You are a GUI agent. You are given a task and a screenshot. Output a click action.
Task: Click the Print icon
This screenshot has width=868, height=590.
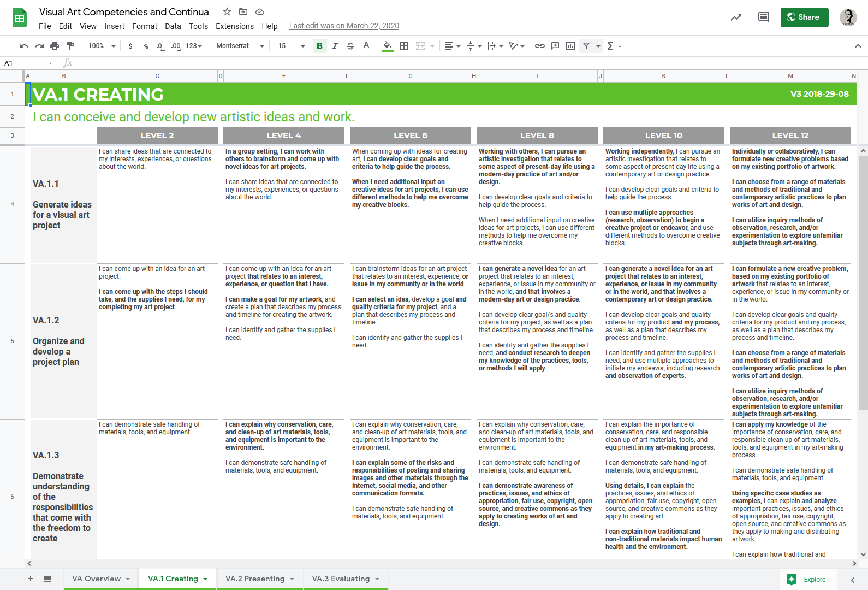point(55,46)
